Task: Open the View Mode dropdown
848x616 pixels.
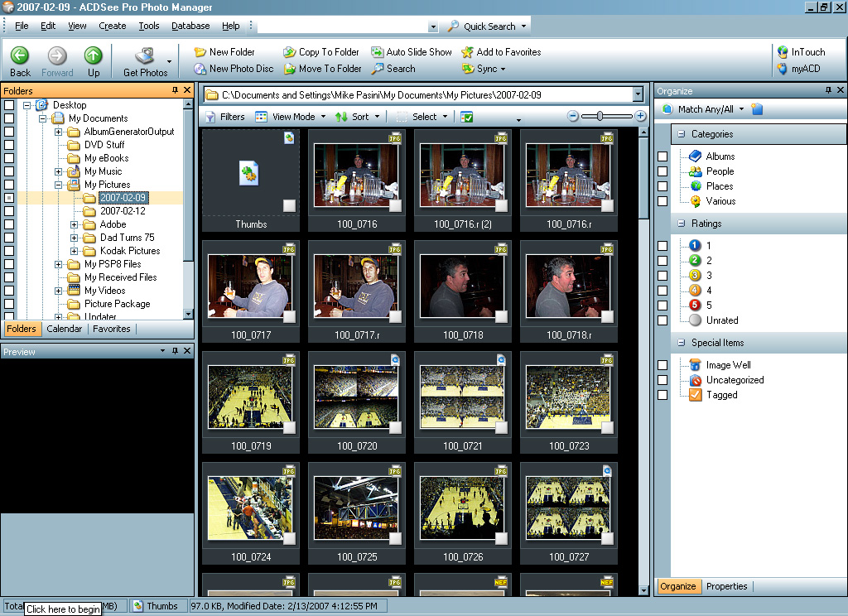Action: click(291, 117)
